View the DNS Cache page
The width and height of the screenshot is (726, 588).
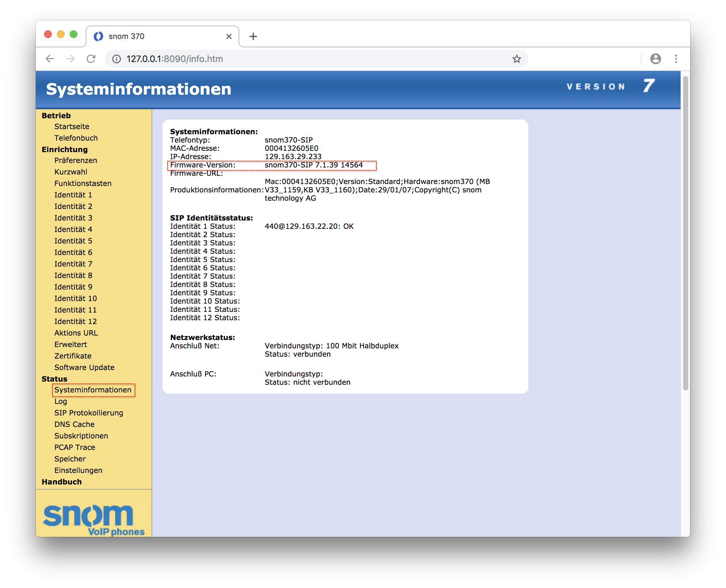tap(74, 424)
